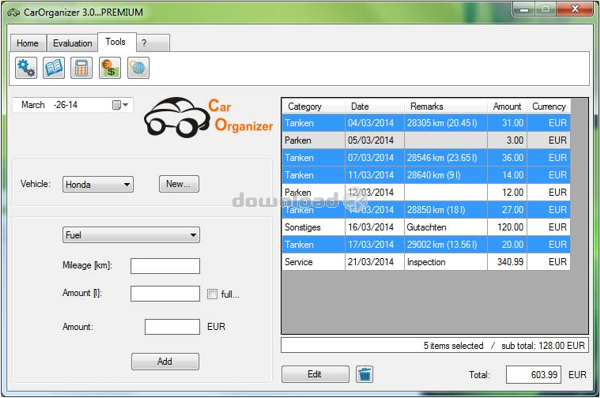Switch to the Evaluation tab

click(x=72, y=43)
